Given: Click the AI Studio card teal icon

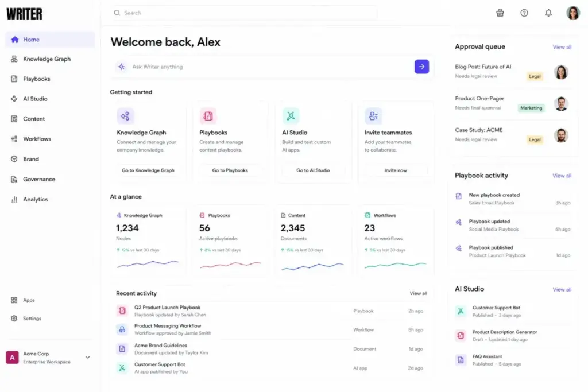Looking at the screenshot, I should point(291,116).
